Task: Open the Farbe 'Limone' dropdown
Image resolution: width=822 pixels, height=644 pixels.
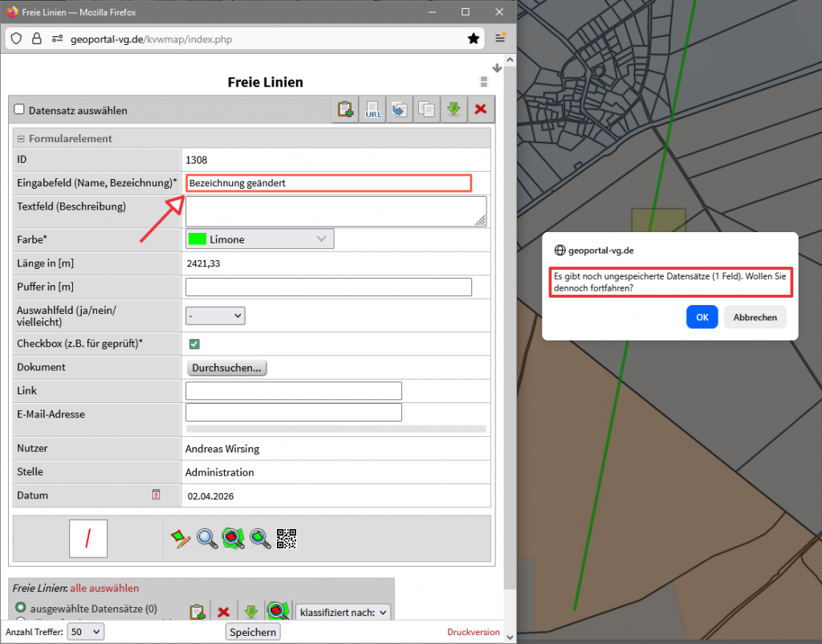Action: pos(259,239)
